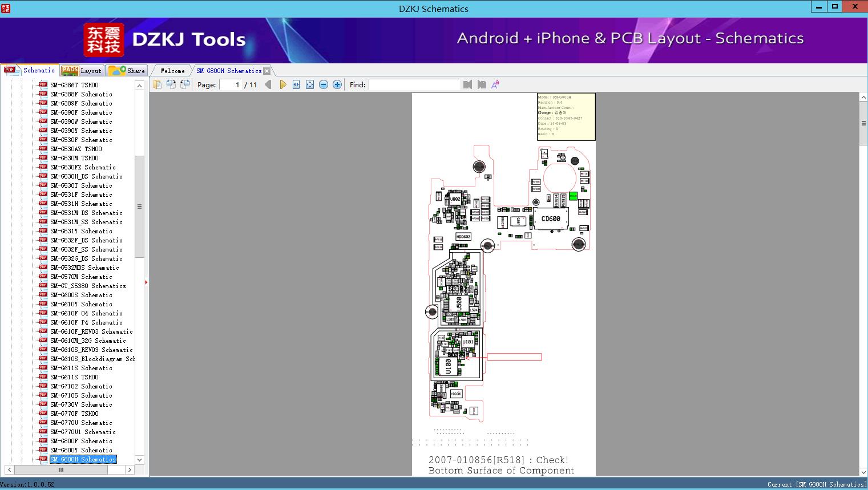
Task: Click the page number field
Action: [x=230, y=84]
